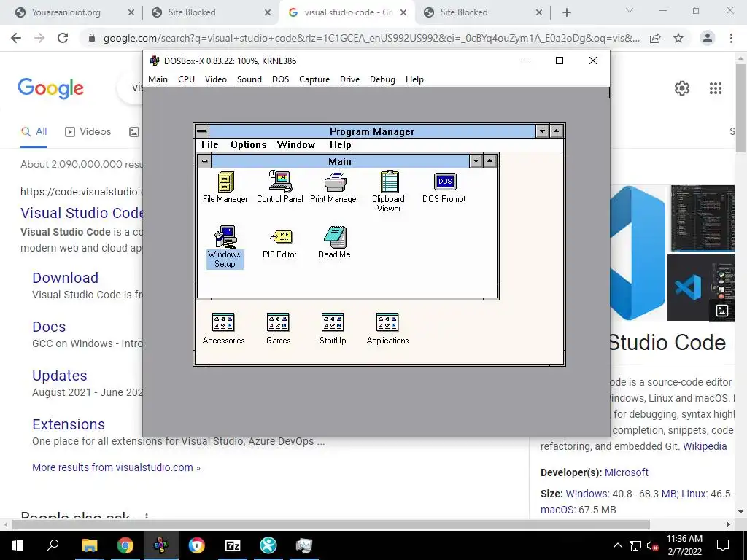747x560 pixels.
Task: Maximize the Main group window
Action: 489,161
